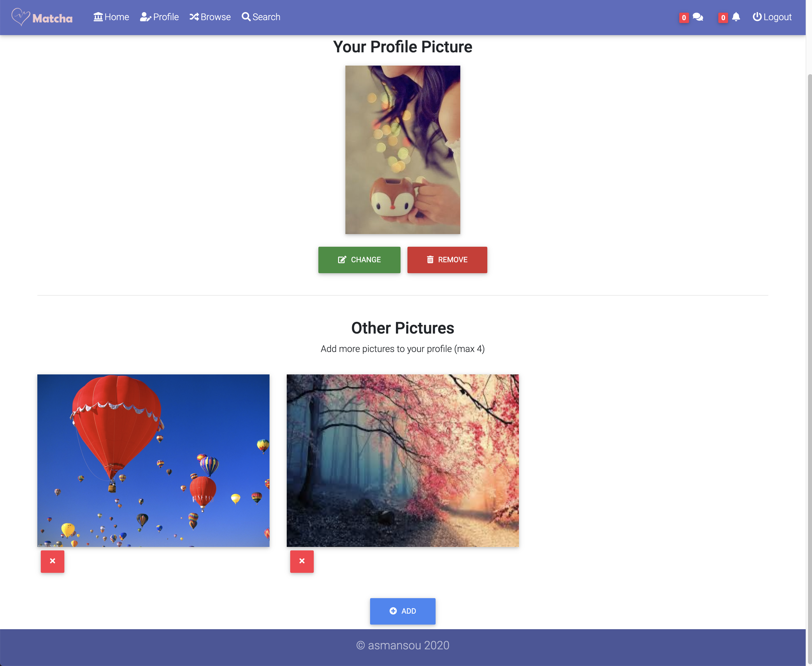Screen dimensions: 812x666
Task: Click the Profile user-edit icon
Action: (145, 17)
